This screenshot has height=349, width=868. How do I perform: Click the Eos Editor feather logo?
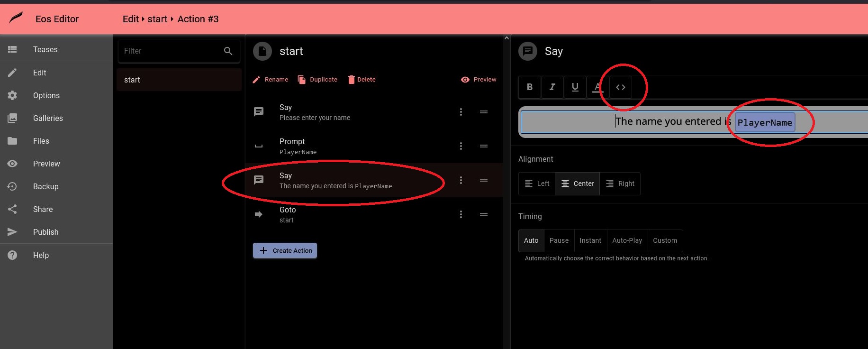[x=16, y=18]
